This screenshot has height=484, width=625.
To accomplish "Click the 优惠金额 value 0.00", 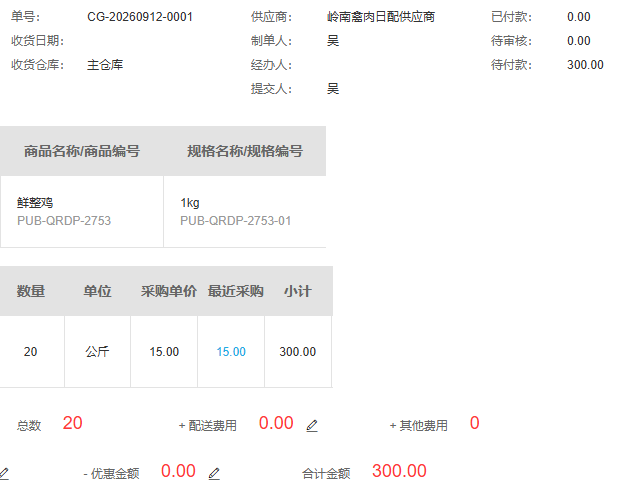I will [x=178, y=471].
